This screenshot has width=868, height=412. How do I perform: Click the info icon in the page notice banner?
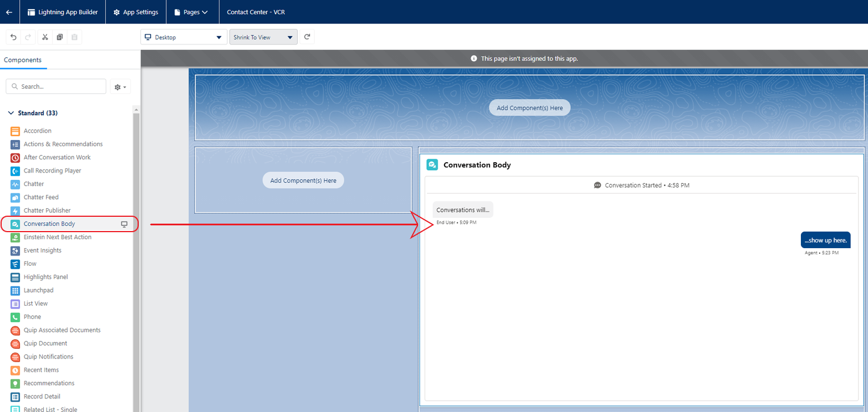pos(474,59)
